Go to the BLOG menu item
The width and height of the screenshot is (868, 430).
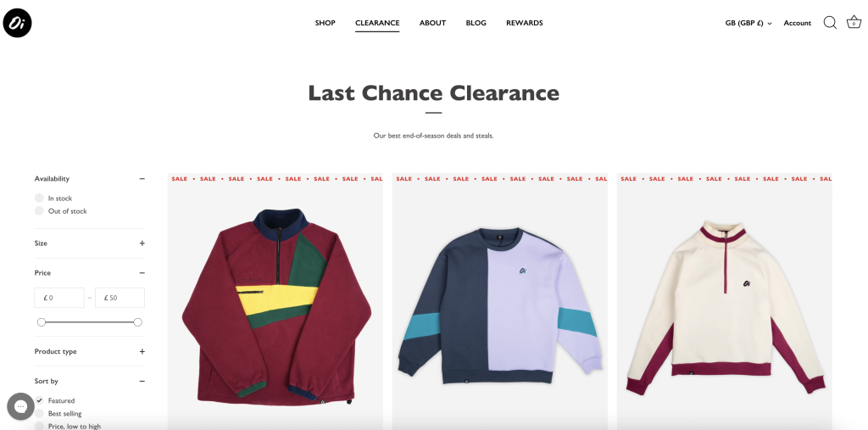(476, 23)
